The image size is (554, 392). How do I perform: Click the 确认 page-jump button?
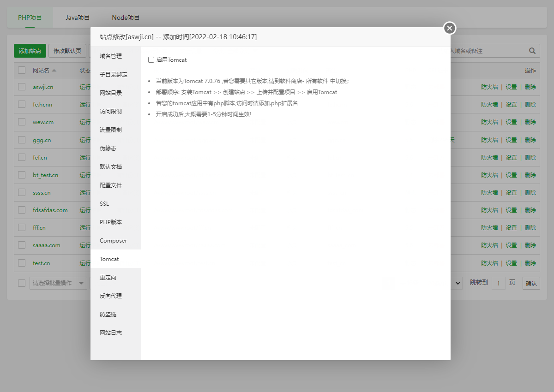531,283
